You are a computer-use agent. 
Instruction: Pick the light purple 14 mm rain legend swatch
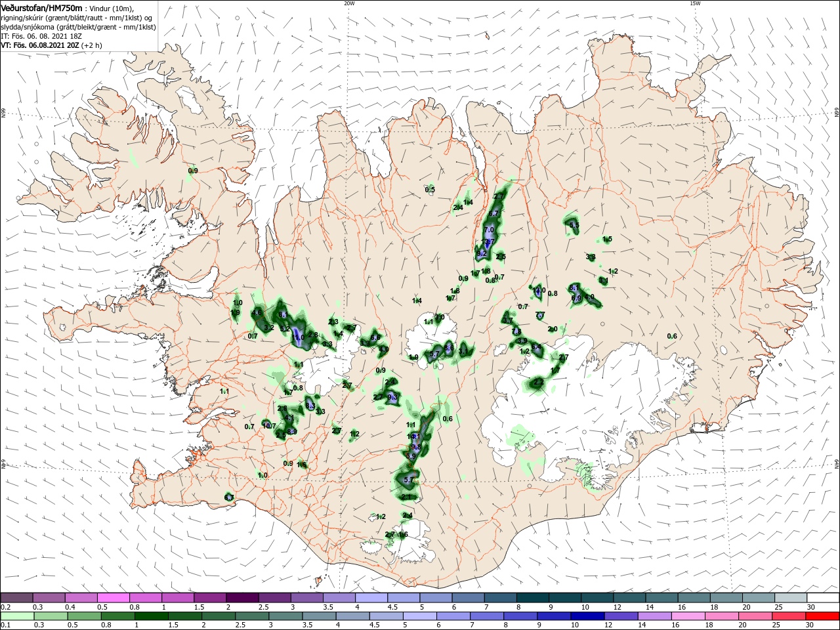tap(655, 617)
